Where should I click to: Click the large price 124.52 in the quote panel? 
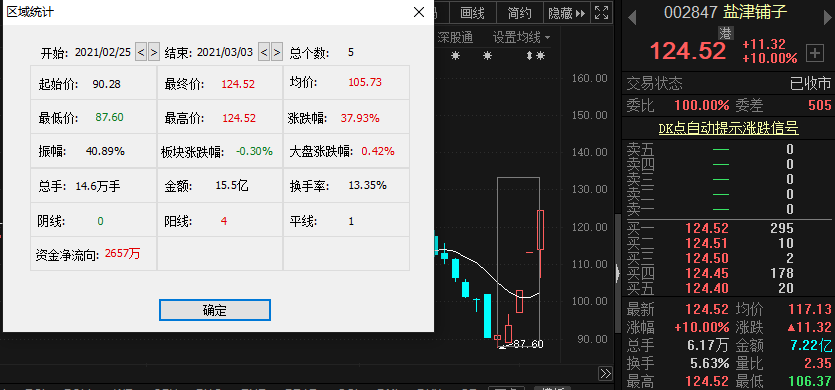(688, 51)
